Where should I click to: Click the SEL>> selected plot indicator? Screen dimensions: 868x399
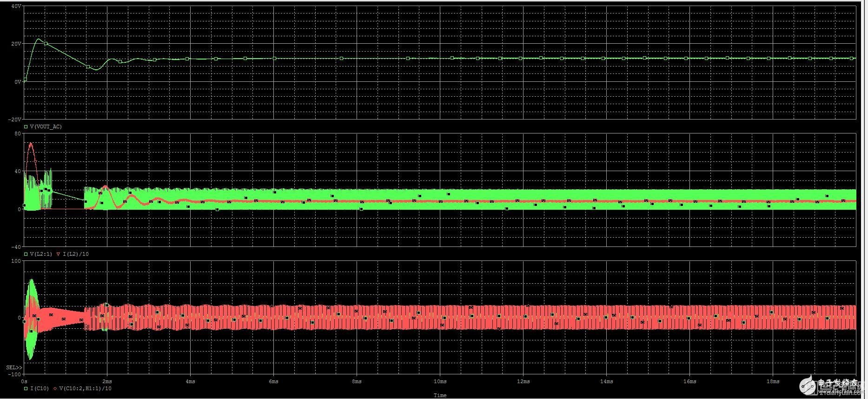[13, 367]
